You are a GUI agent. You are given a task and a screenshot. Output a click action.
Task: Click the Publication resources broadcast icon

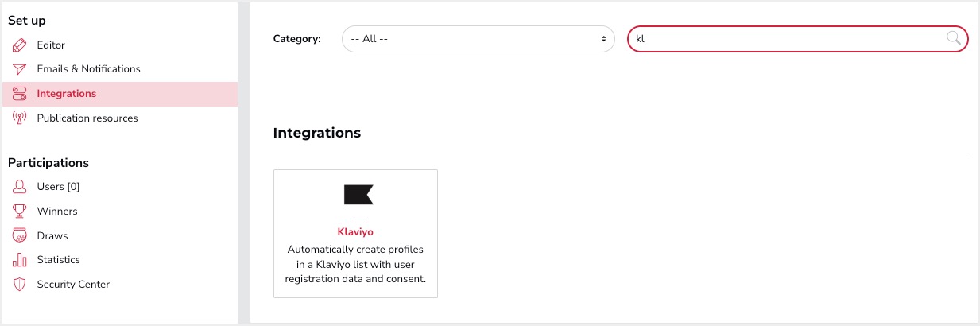pyautogui.click(x=20, y=118)
